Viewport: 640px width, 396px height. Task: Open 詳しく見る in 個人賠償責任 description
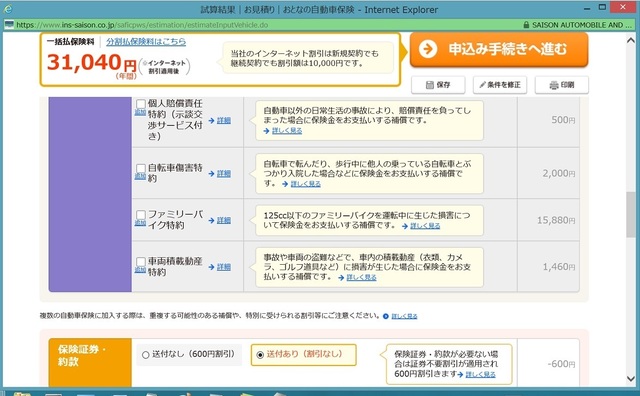pyautogui.click(x=287, y=131)
